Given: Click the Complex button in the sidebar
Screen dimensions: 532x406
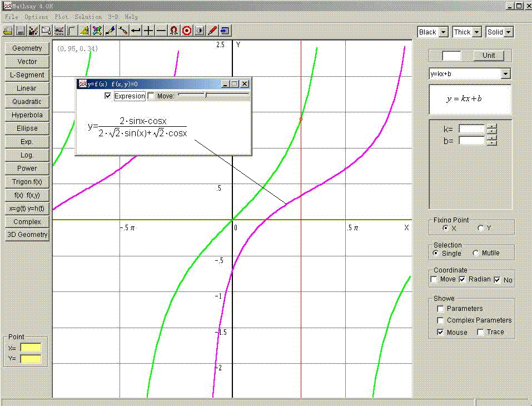Looking at the screenshot, I should 27,222.
